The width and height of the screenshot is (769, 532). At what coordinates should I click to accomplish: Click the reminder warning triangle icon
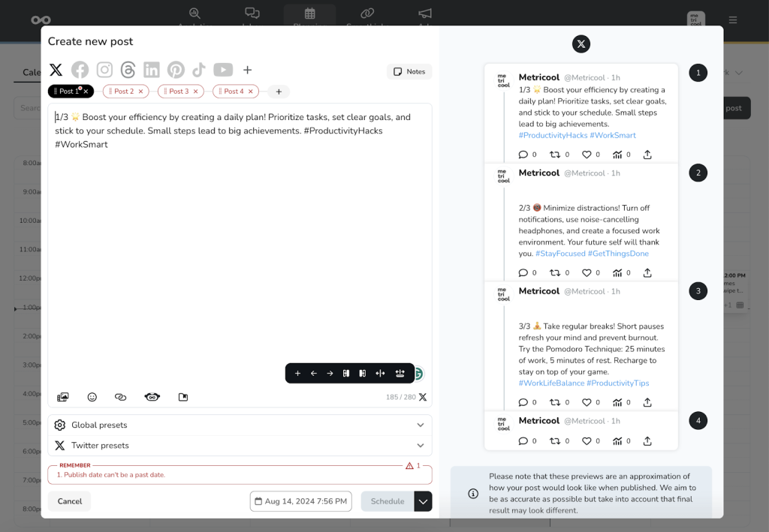[409, 465]
